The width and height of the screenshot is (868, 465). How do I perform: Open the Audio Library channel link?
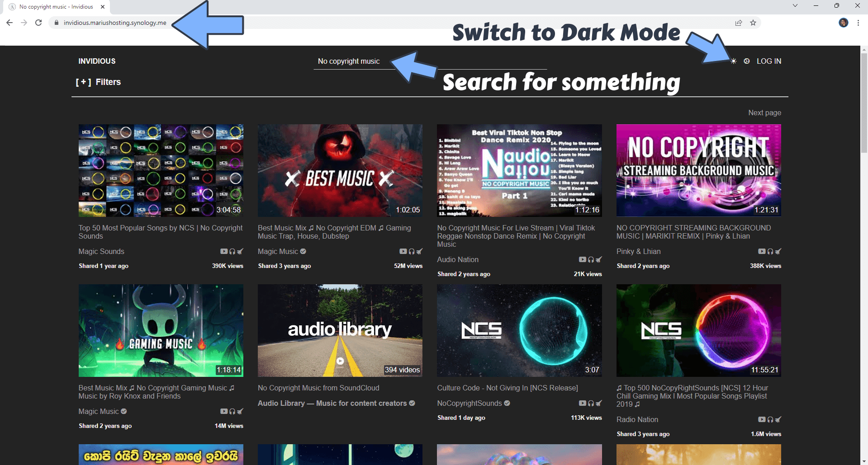(x=332, y=403)
